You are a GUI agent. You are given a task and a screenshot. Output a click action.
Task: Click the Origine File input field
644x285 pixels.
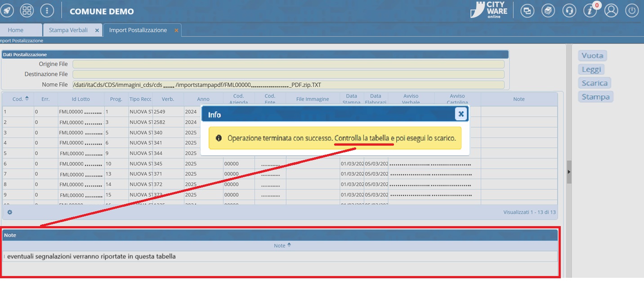coord(288,64)
